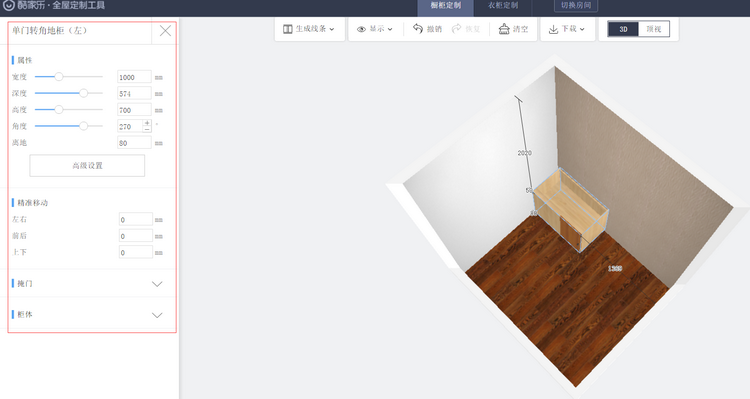Switch to 顶视 top view mode

(654, 29)
